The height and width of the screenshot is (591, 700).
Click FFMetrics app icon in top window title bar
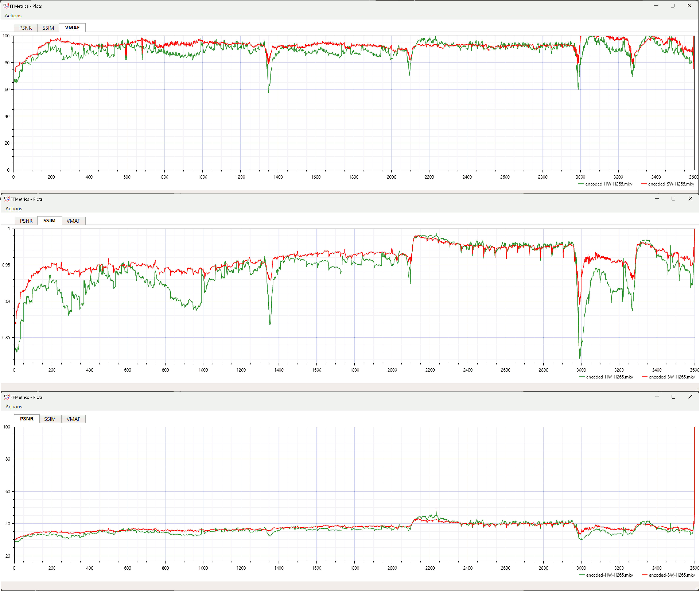pos(6,6)
